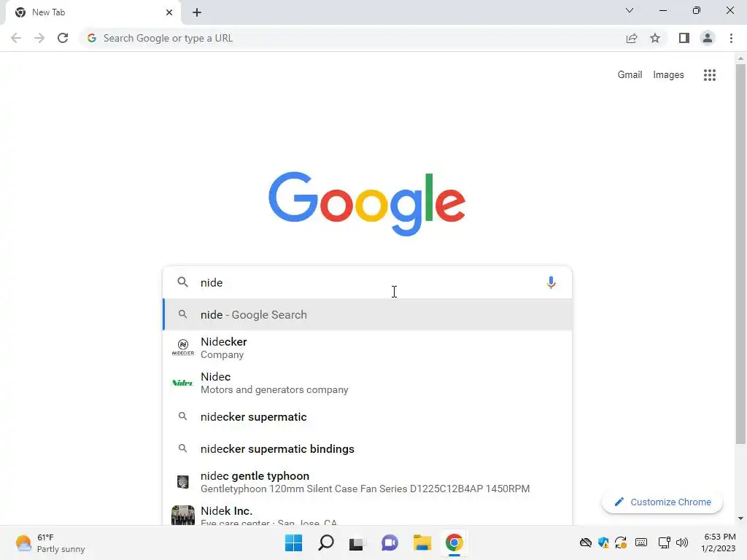Open Task View on taskbar

pos(357,542)
